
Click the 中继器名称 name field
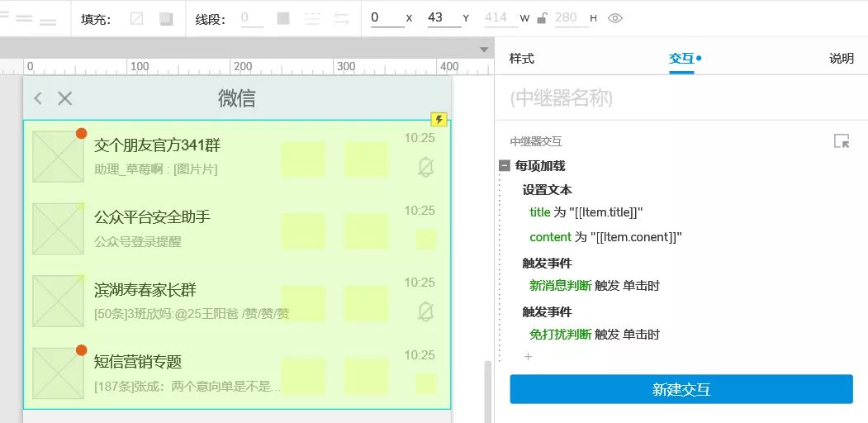click(681, 98)
